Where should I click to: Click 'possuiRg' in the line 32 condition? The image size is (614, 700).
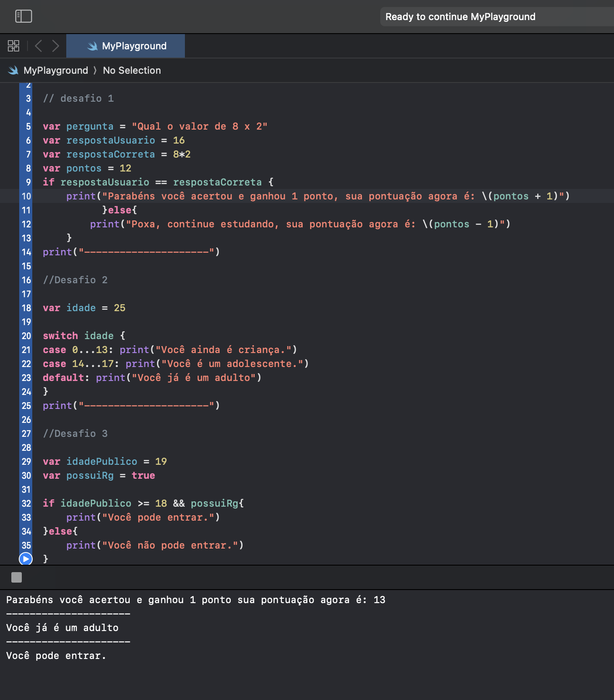[x=215, y=503]
